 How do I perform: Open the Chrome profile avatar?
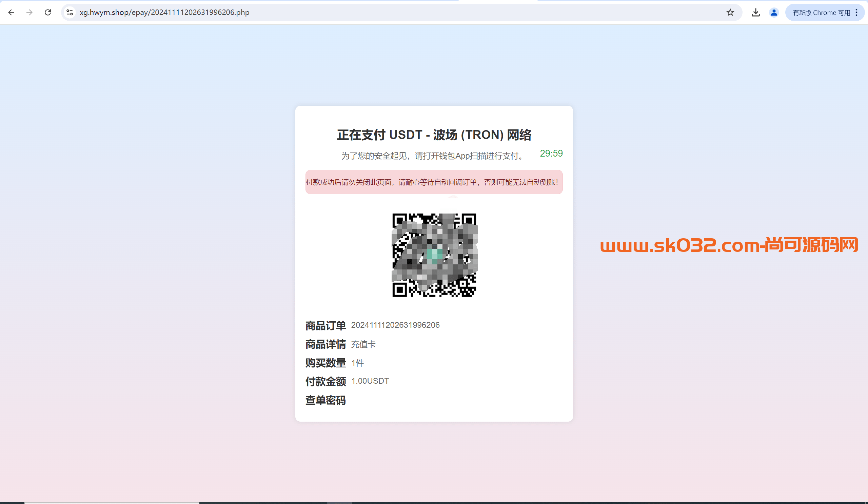point(774,13)
